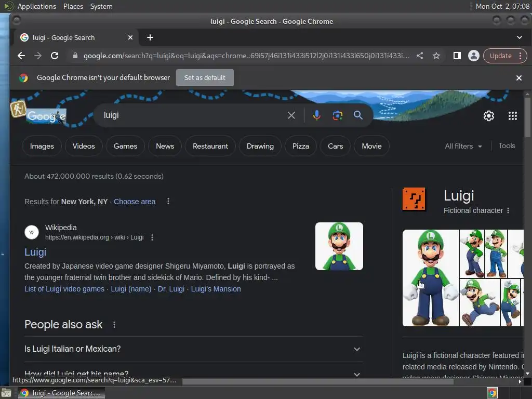Dismiss the default browser notification bar
532x399 pixels.
point(519,78)
